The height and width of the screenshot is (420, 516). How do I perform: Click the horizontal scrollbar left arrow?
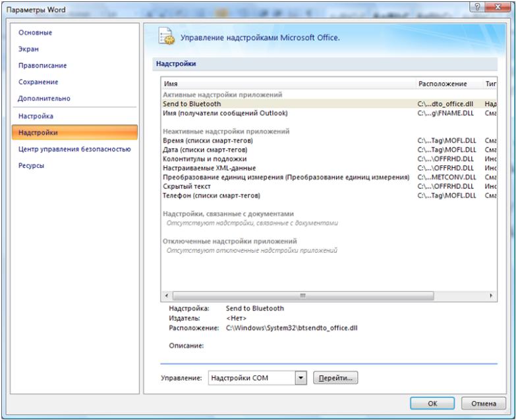[167, 296]
